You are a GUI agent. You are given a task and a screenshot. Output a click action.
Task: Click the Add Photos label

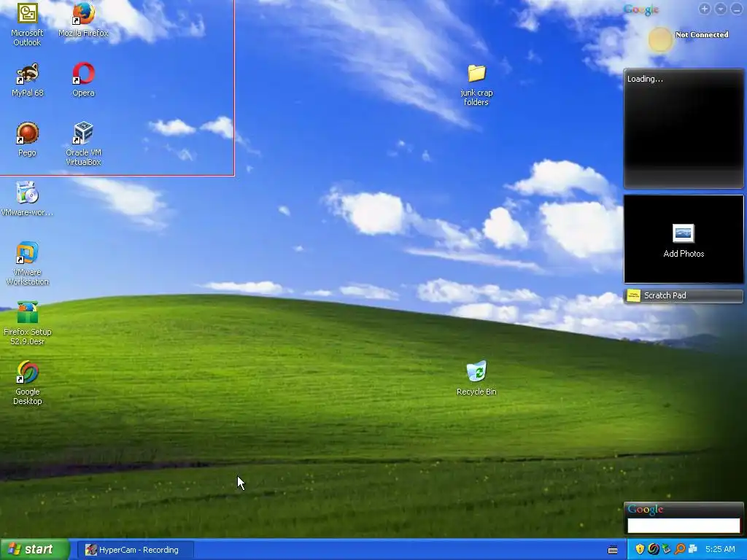(684, 254)
